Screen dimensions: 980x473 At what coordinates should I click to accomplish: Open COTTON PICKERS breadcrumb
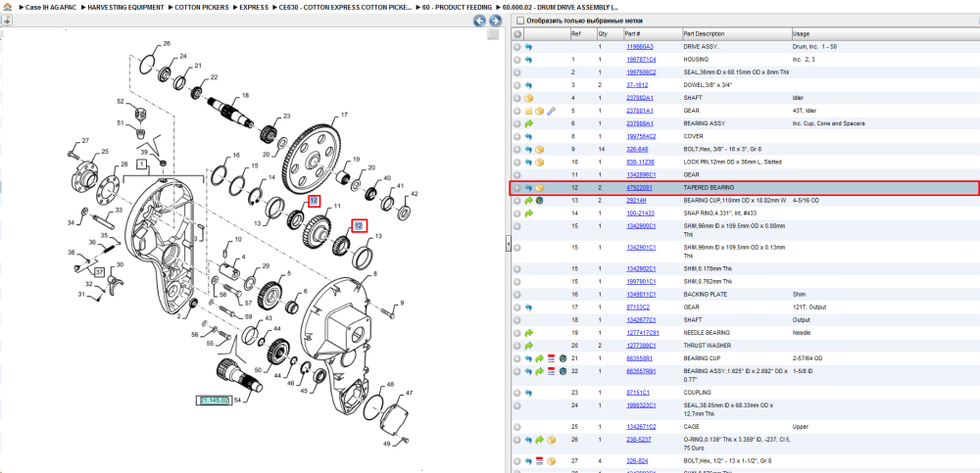pos(201,8)
